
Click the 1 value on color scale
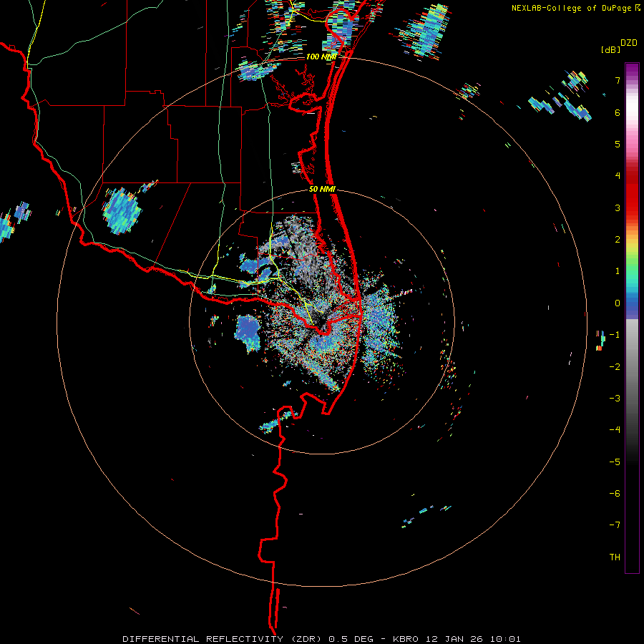pyautogui.click(x=618, y=271)
